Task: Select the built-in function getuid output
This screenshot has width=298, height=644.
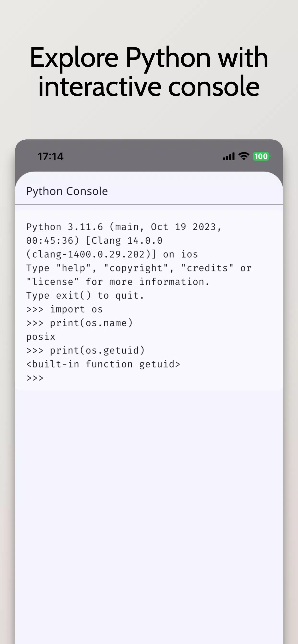Action: click(103, 364)
